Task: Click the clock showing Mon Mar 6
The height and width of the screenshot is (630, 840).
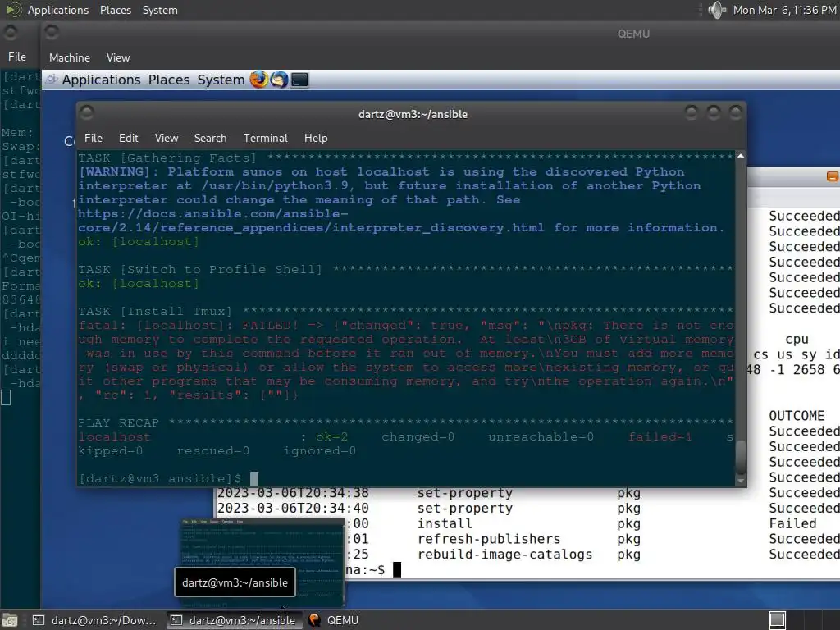Action: click(x=784, y=10)
